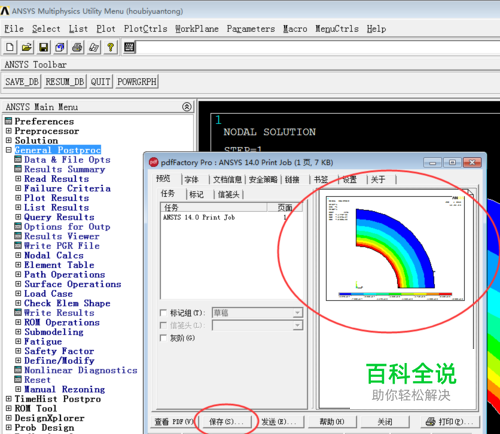Image resolution: width=500 pixels, height=434 pixels.
Task: Click the page preview thumbnail
Action: coord(395,248)
